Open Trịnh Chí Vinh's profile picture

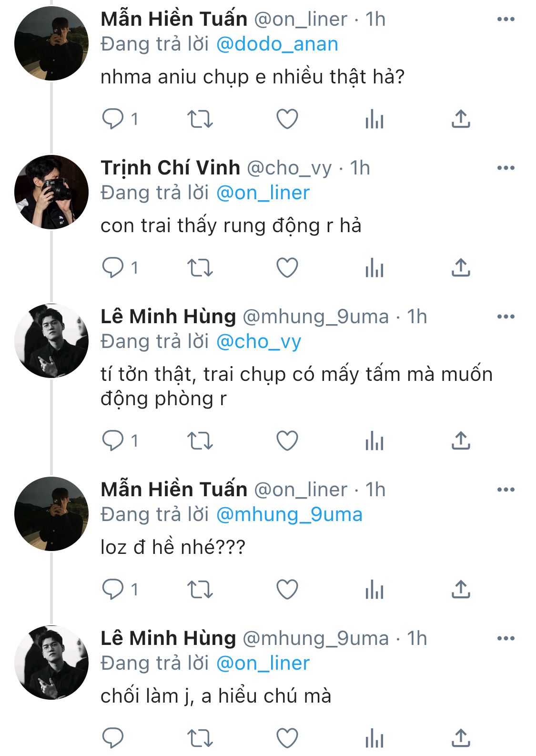point(51,192)
